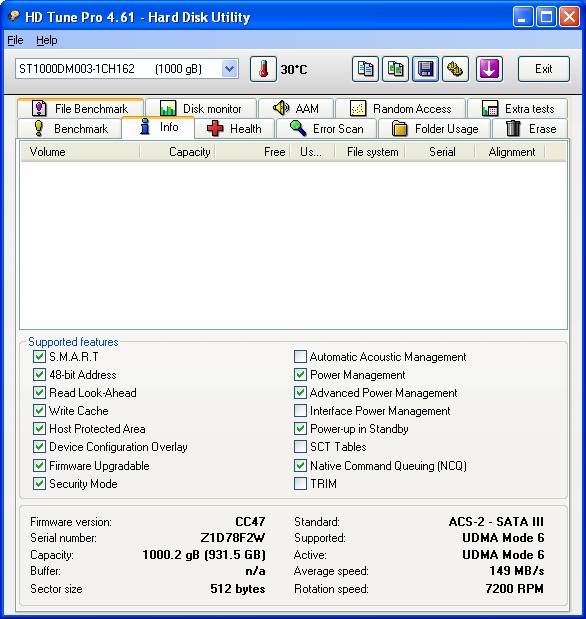Toggle the Interface Power Management checkbox
This screenshot has height=619, width=586.
pos(300,411)
